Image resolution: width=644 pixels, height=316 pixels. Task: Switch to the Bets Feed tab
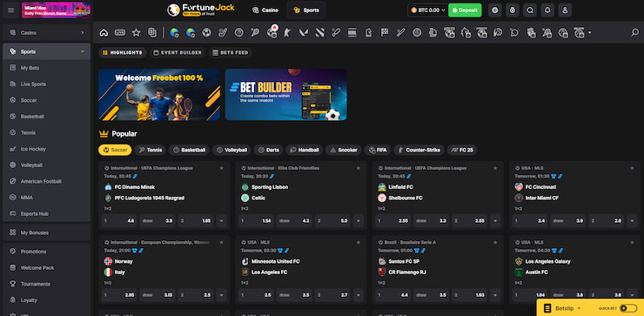click(230, 52)
